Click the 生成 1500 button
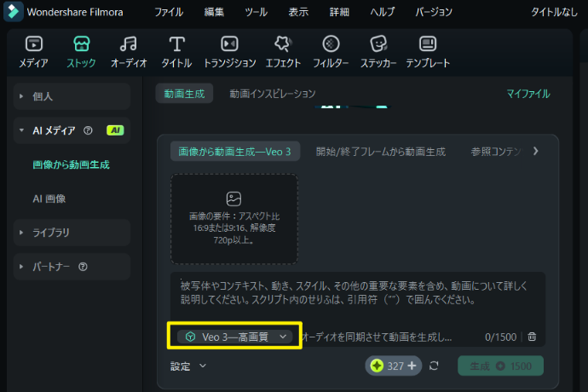This screenshot has height=392, width=588. pyautogui.click(x=500, y=366)
